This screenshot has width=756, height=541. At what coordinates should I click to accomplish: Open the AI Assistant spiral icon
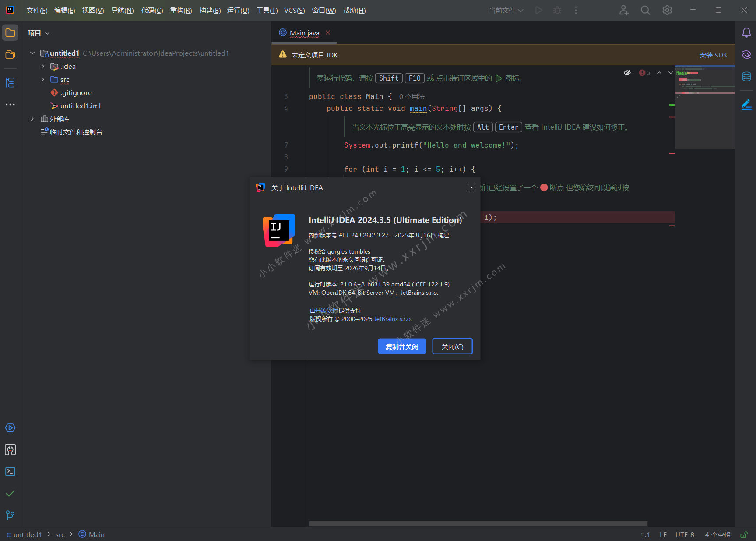click(x=746, y=54)
